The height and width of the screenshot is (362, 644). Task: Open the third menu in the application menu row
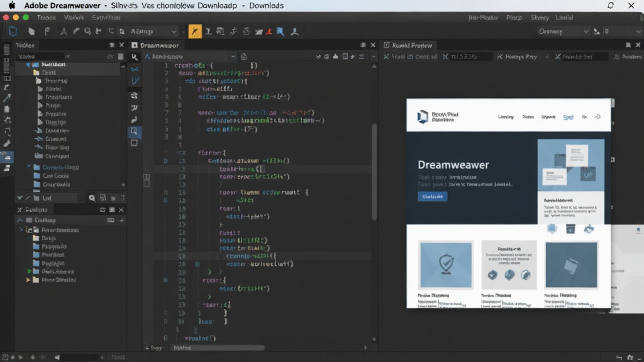tap(106, 18)
